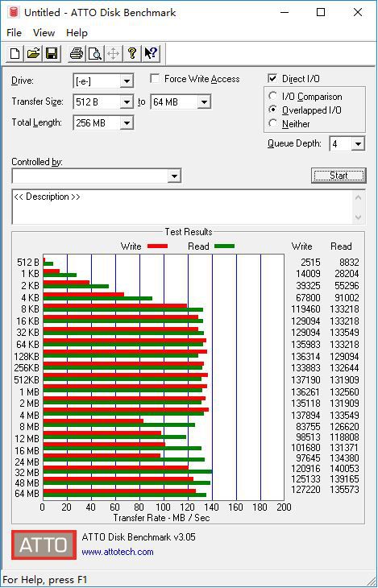This screenshot has height=588, width=378.
Task: Click the New file toolbar icon
Action: coord(15,53)
